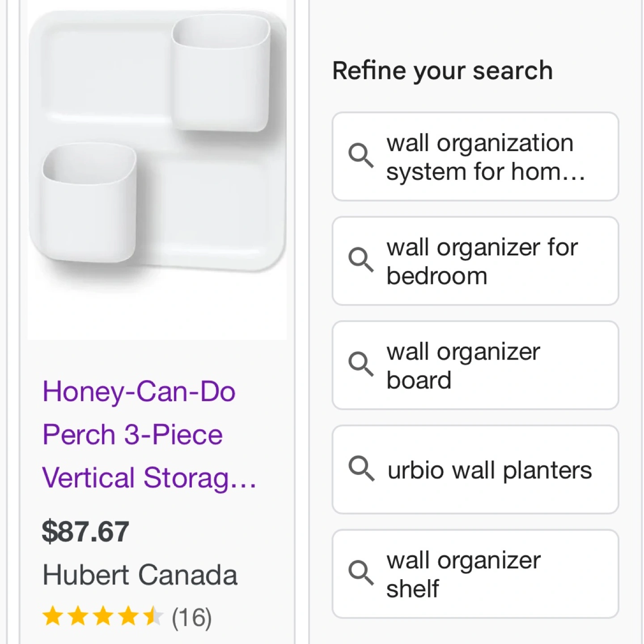Click the search icon beside wall organization system
Viewport: 644px width, 644px height.
pos(360,156)
